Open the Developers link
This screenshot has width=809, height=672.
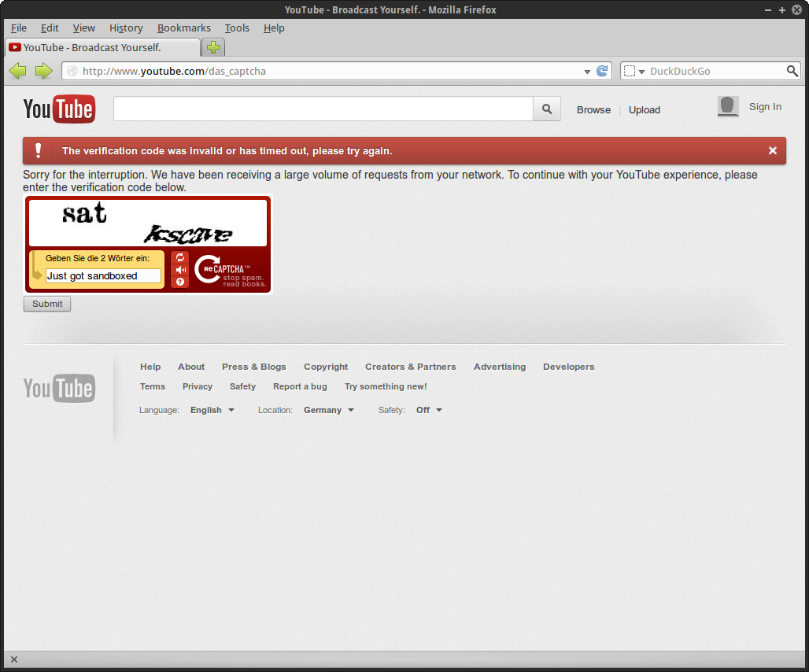568,367
